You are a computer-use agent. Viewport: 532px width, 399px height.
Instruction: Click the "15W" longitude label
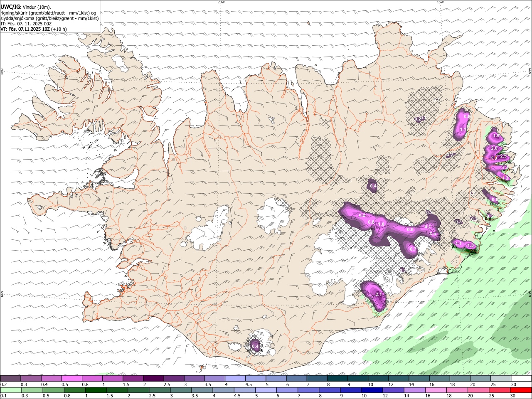(x=440, y=2)
